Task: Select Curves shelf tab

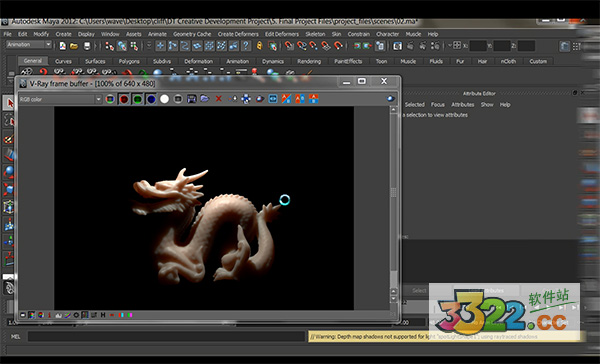Action: click(x=63, y=61)
